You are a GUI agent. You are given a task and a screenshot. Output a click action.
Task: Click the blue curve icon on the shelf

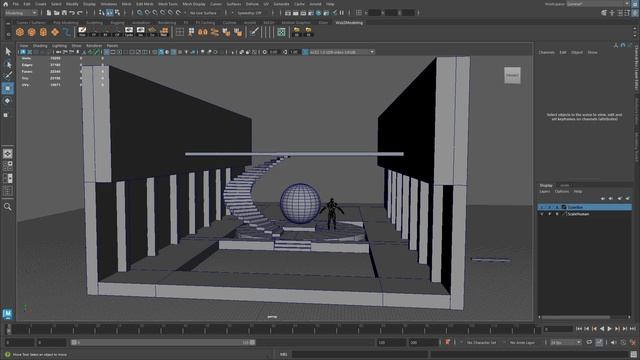tap(67, 32)
